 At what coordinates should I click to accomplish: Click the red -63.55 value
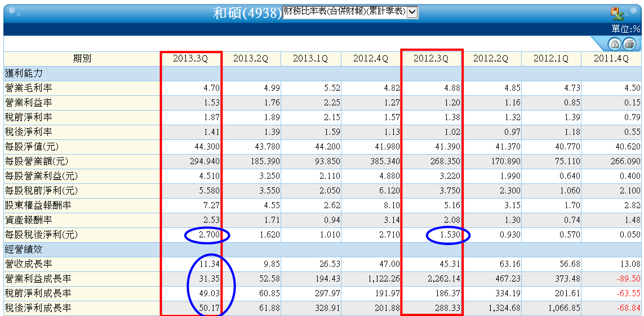[x=628, y=294]
